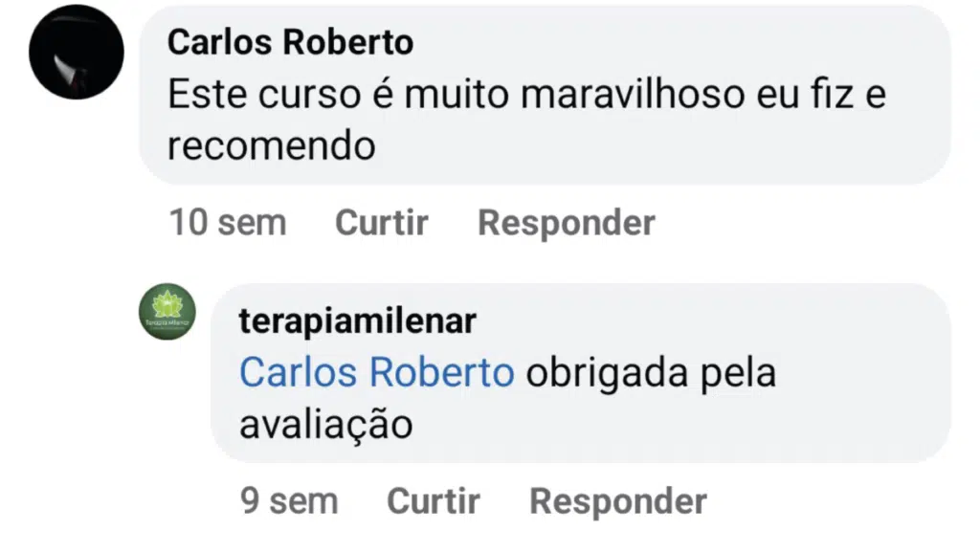980x552 pixels.
Task: Like Carlos Roberto's comment with Curtir
Action: click(381, 223)
